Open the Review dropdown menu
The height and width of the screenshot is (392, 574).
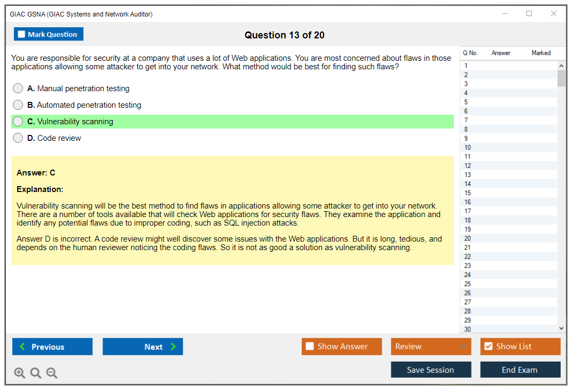463,347
